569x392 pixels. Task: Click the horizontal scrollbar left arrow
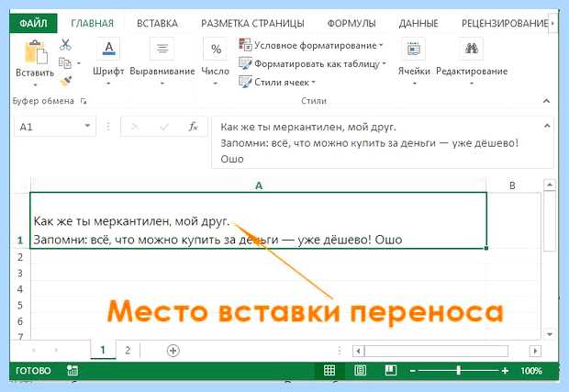359,351
